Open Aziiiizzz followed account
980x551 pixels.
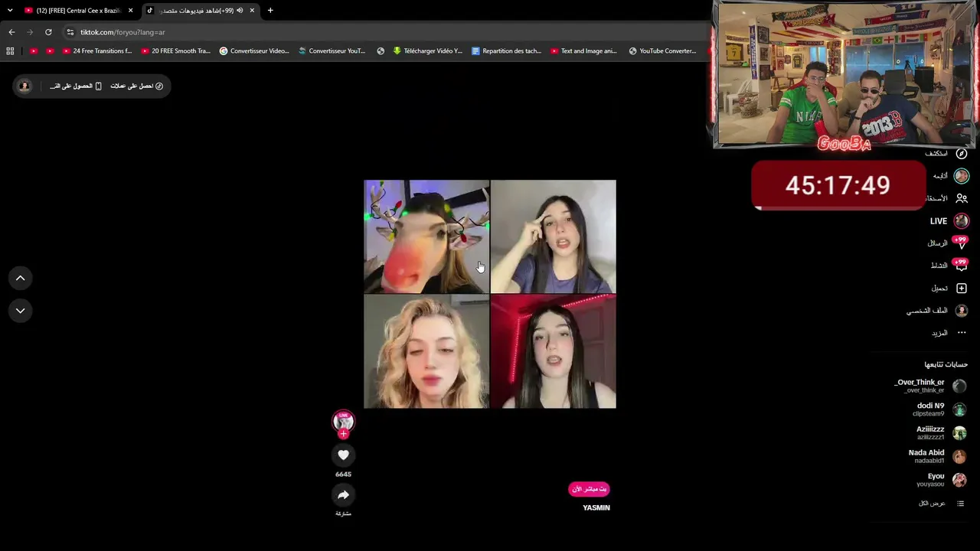941,433
